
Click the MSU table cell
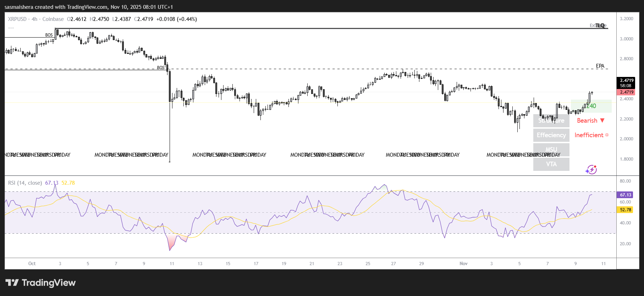551,150
